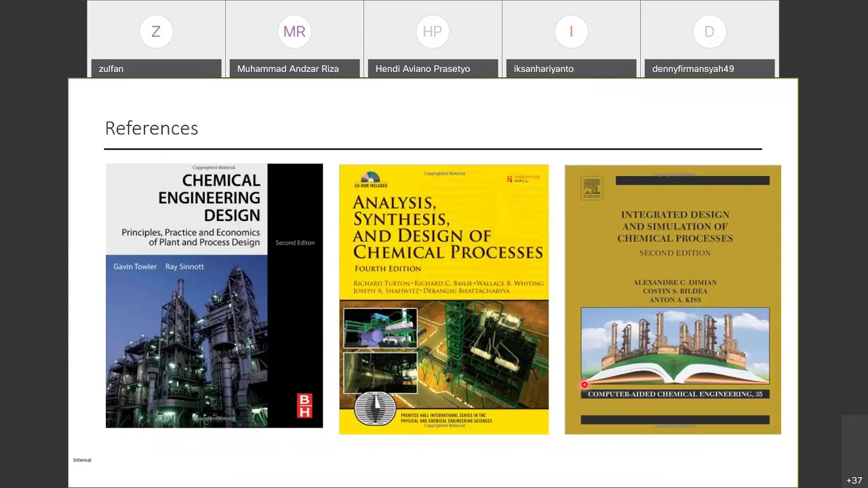Image resolution: width=868 pixels, height=488 pixels.
Task: Click the Elsevier logo on the gold cover
Action: pyautogui.click(x=592, y=188)
